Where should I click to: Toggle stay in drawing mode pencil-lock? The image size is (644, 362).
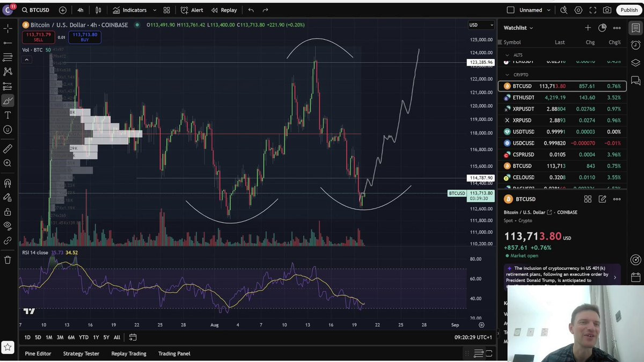(x=8, y=197)
